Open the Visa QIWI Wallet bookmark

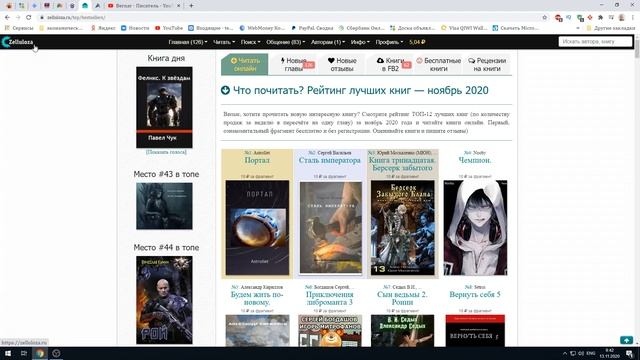[x=464, y=28]
